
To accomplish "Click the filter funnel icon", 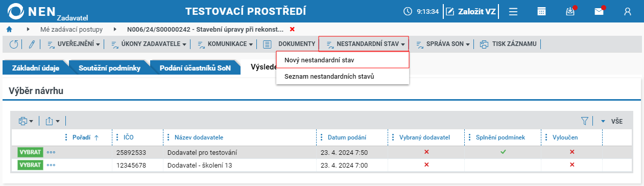I will coord(585,121).
